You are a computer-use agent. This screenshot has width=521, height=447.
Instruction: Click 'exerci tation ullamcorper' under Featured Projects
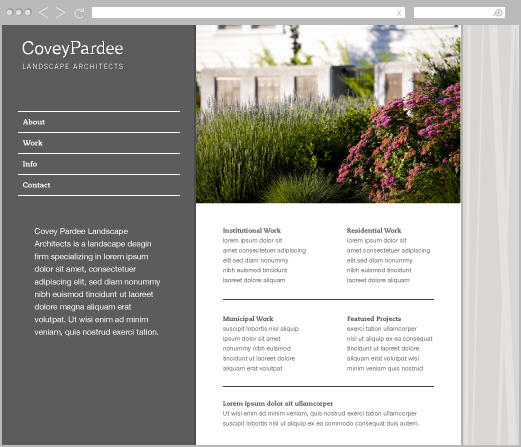click(x=382, y=329)
